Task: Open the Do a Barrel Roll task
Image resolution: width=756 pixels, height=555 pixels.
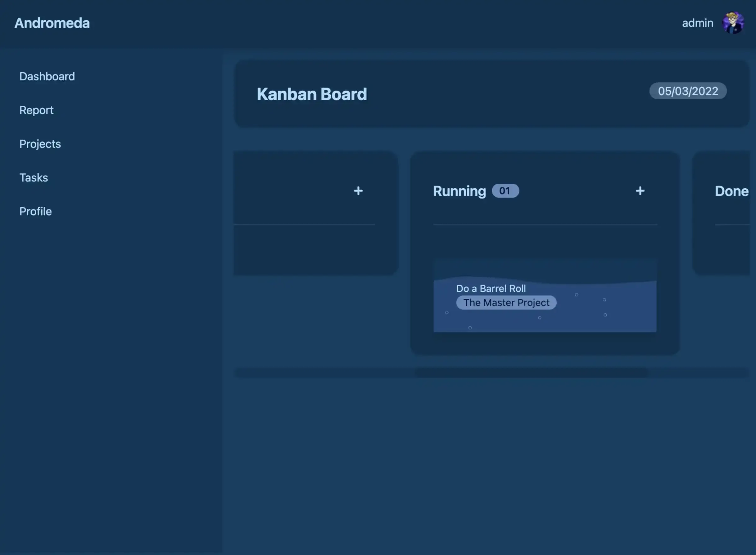Action: click(491, 288)
